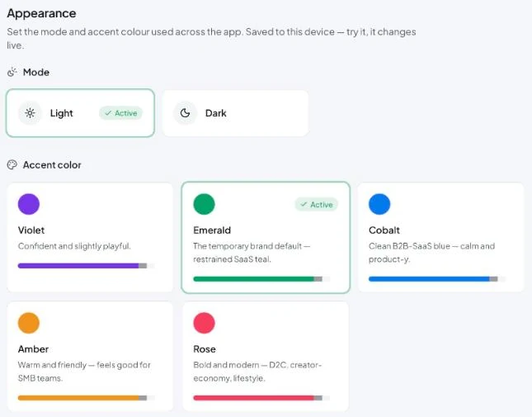The image size is (532, 417).
Task: Click the emerald preview bar
Action: point(261,279)
